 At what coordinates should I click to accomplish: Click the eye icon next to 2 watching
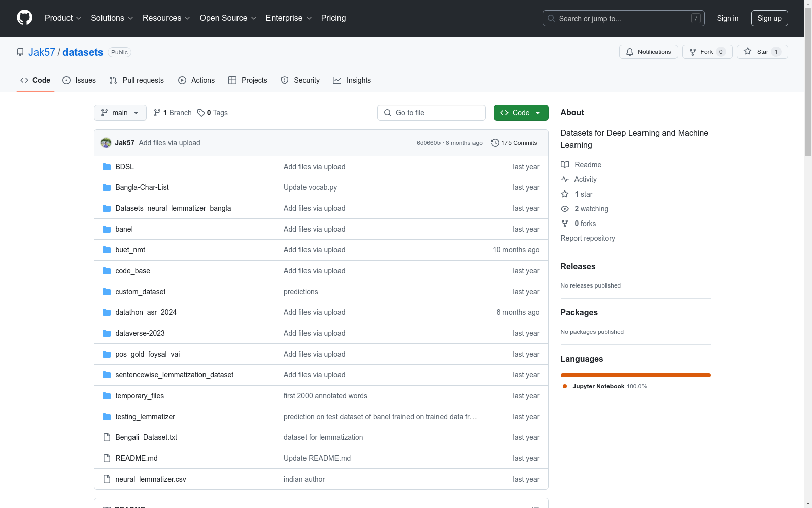[565, 209]
